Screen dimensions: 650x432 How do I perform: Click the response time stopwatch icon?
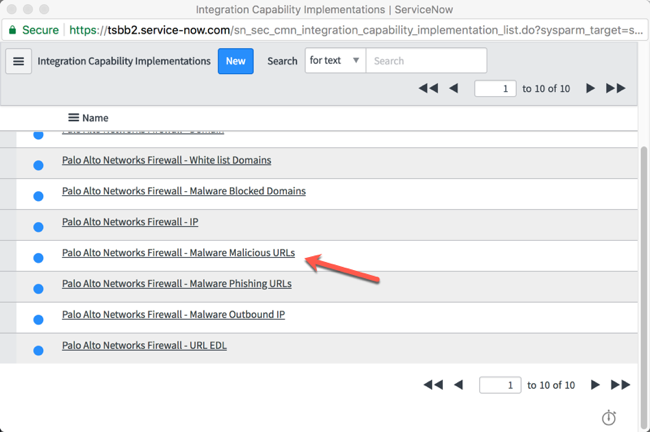point(609,417)
